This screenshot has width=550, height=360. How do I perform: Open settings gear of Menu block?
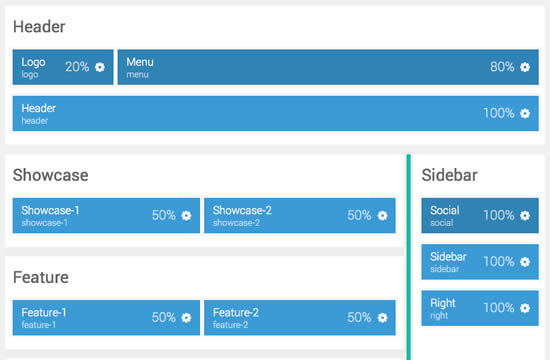click(x=525, y=67)
